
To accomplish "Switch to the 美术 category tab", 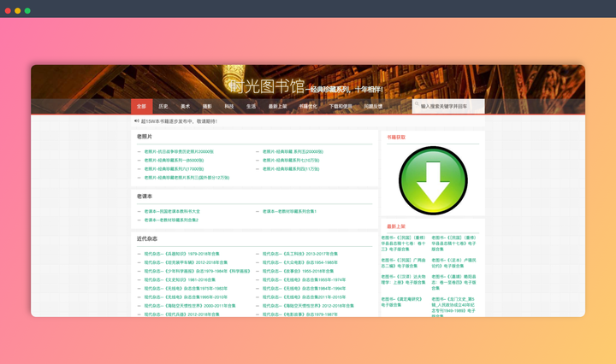I will (185, 107).
